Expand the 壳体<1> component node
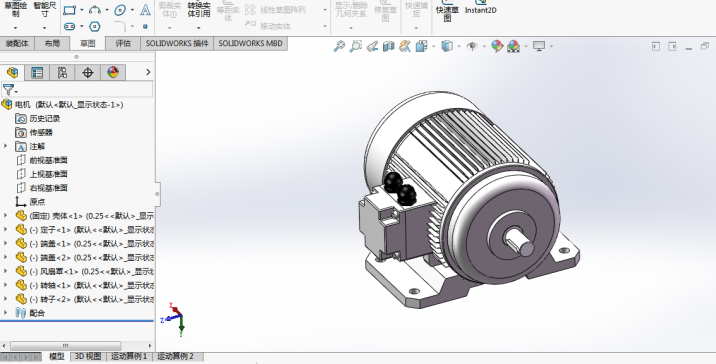716x364 pixels. tap(5, 216)
